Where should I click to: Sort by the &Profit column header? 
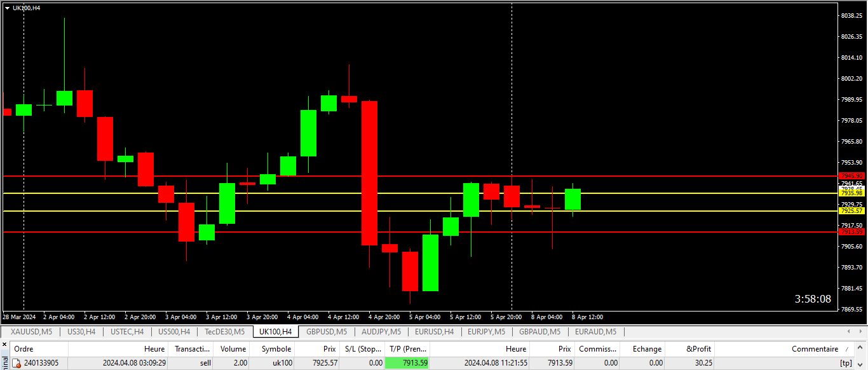point(690,349)
